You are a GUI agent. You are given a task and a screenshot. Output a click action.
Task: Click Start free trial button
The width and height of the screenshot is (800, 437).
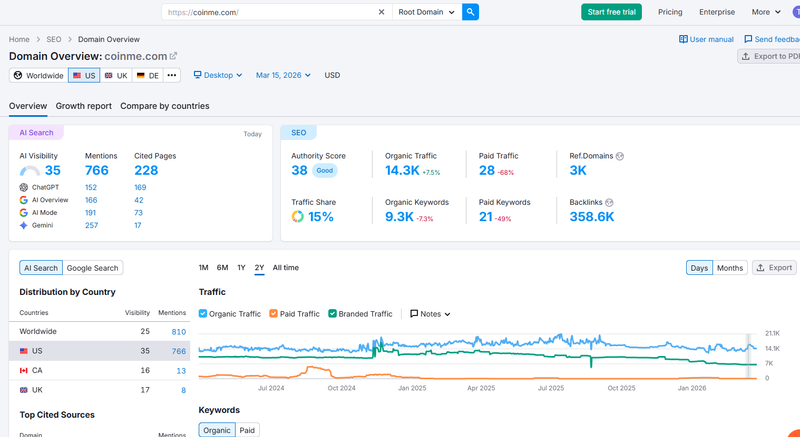click(611, 12)
